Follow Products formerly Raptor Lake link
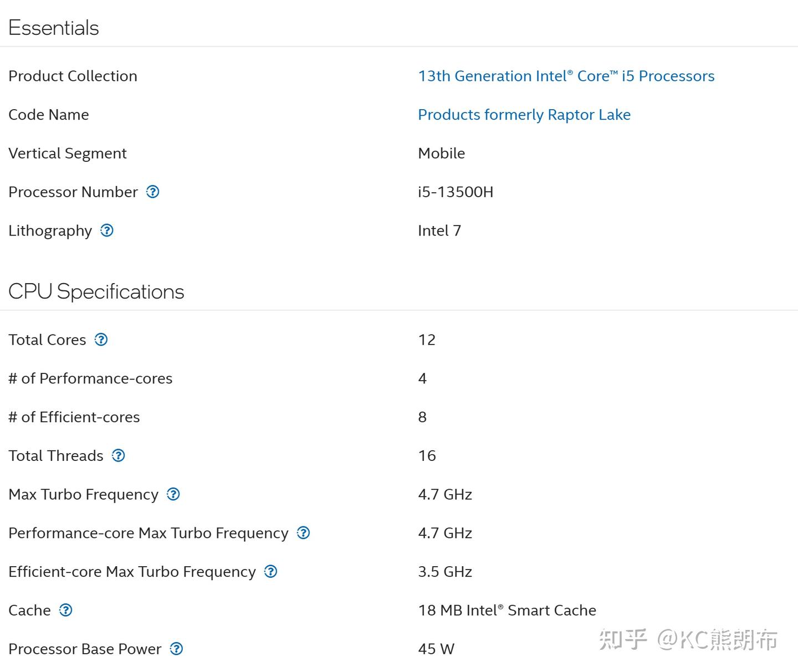 point(524,115)
